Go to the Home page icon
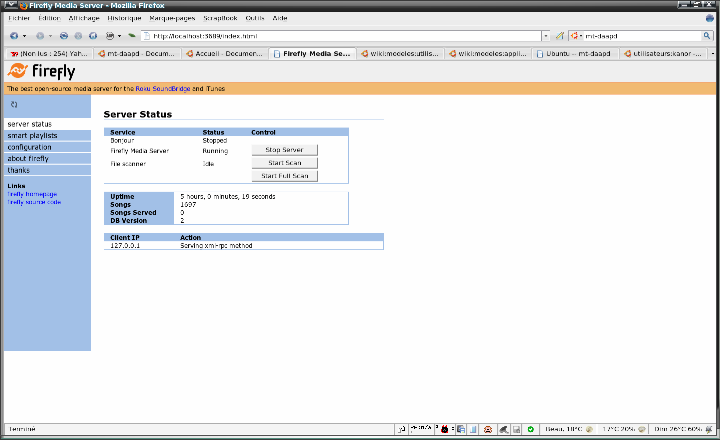This screenshot has height=440, width=720. pyautogui.click(x=93, y=35)
